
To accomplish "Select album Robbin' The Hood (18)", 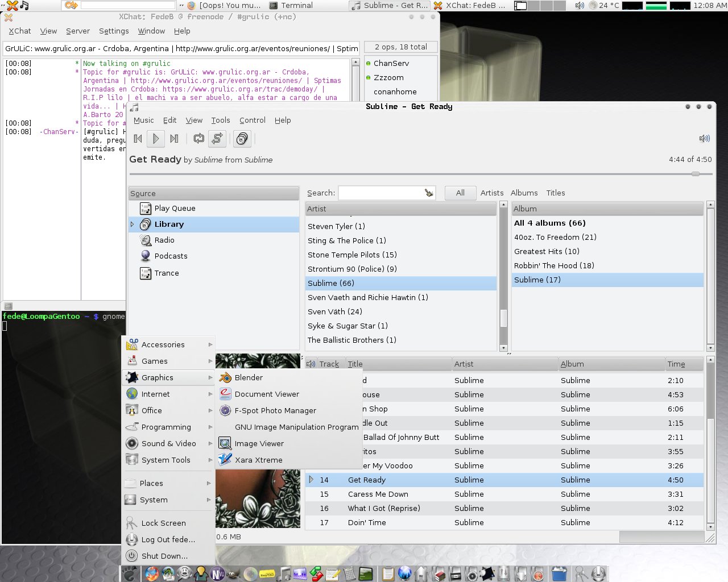I will [x=607, y=265].
